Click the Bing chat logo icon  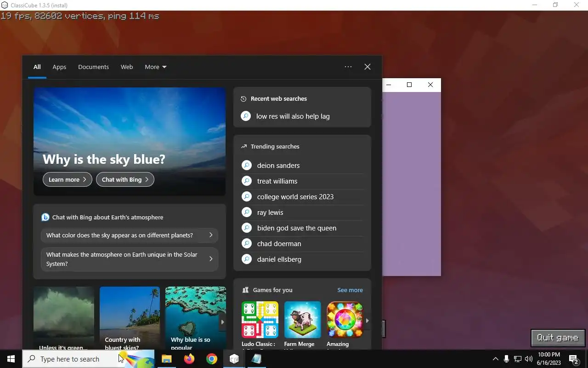(x=45, y=217)
